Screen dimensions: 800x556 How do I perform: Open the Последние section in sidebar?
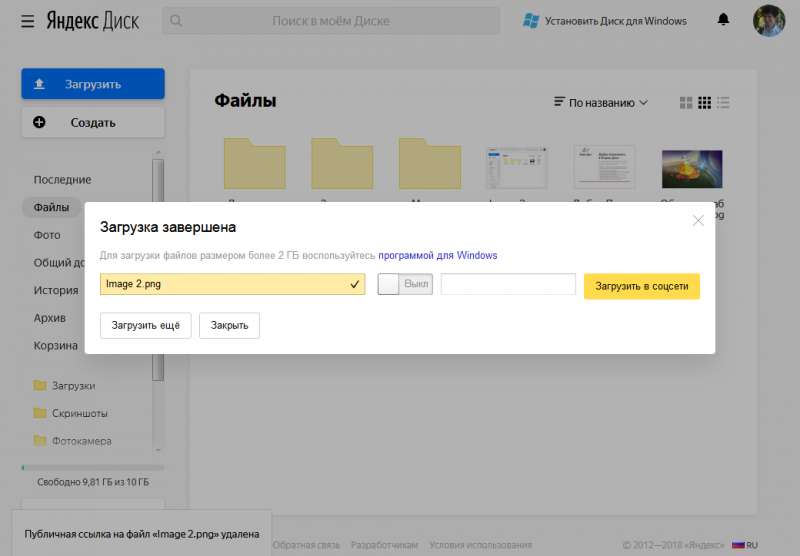tap(62, 180)
